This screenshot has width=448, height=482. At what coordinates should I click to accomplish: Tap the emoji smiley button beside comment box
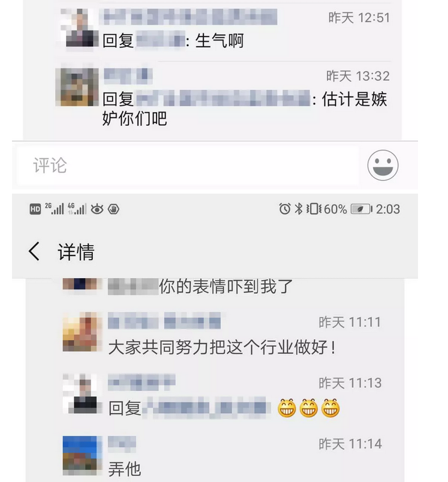point(383,165)
